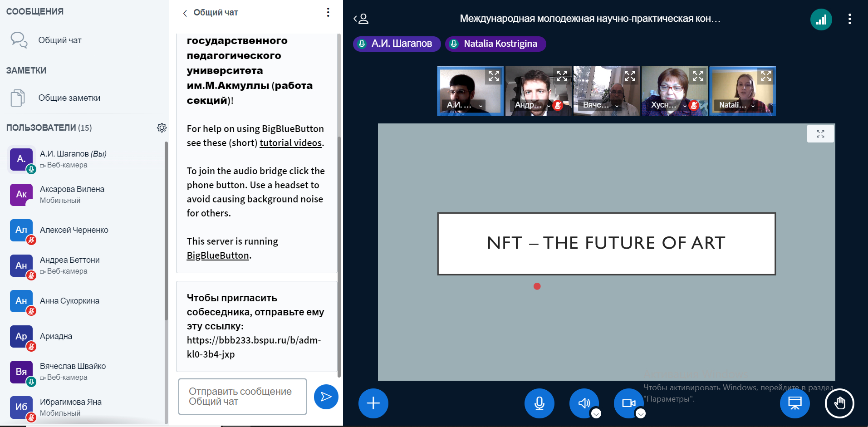Image resolution: width=868 pixels, height=427 pixels.
Task: Open the tutorial videos link
Action: 290,143
